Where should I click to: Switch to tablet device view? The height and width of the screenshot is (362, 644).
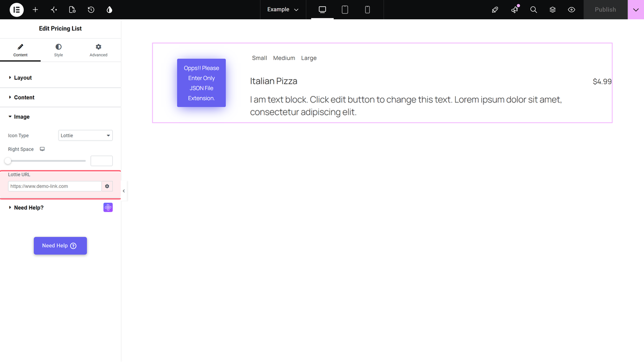click(345, 10)
